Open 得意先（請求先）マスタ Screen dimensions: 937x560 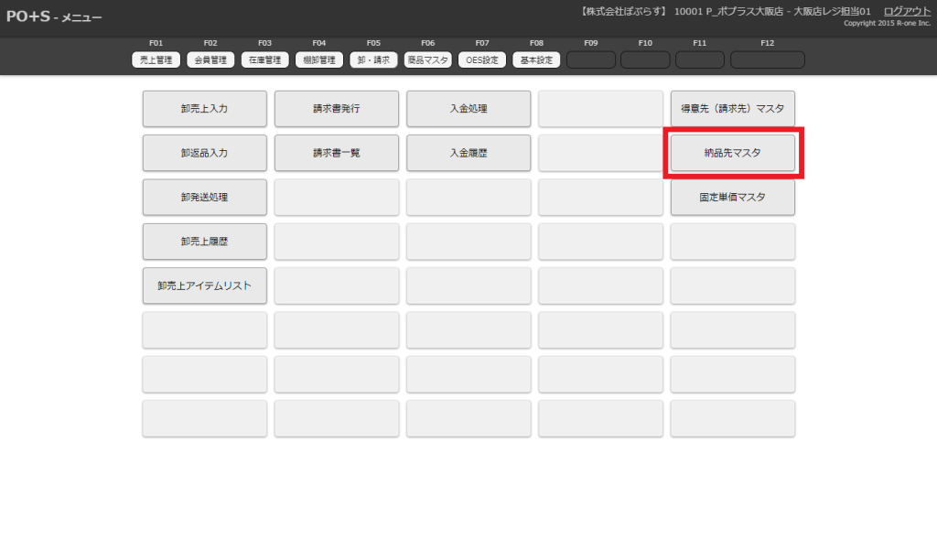(733, 109)
